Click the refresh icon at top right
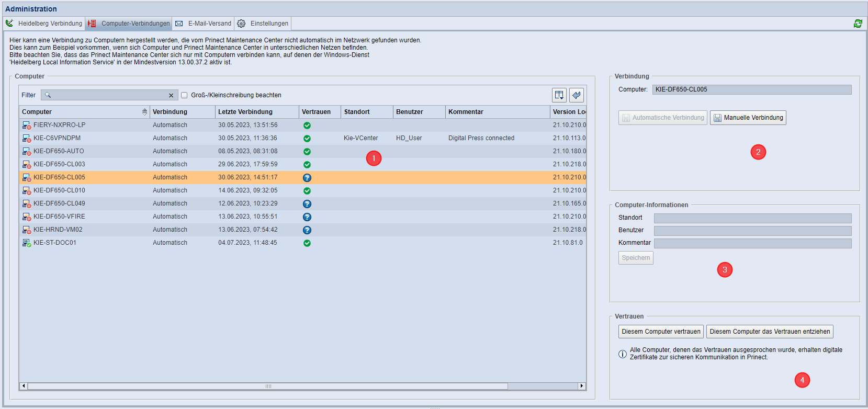 click(x=858, y=24)
